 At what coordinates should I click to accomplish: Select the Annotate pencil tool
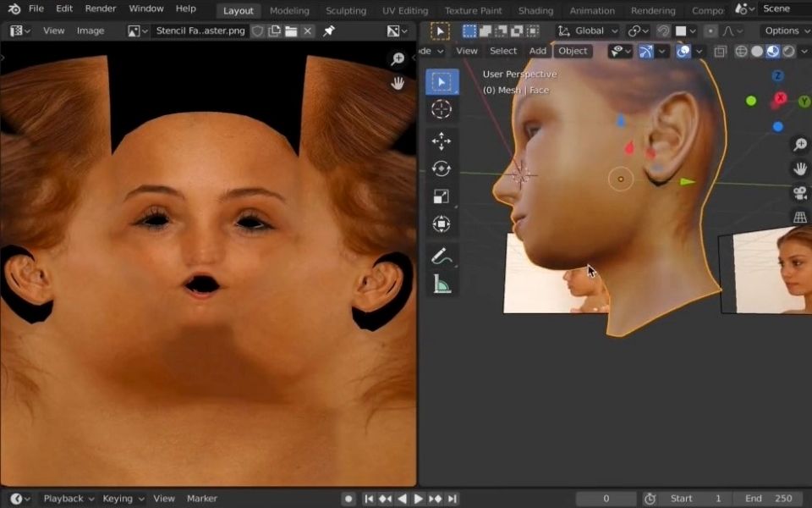(441, 256)
